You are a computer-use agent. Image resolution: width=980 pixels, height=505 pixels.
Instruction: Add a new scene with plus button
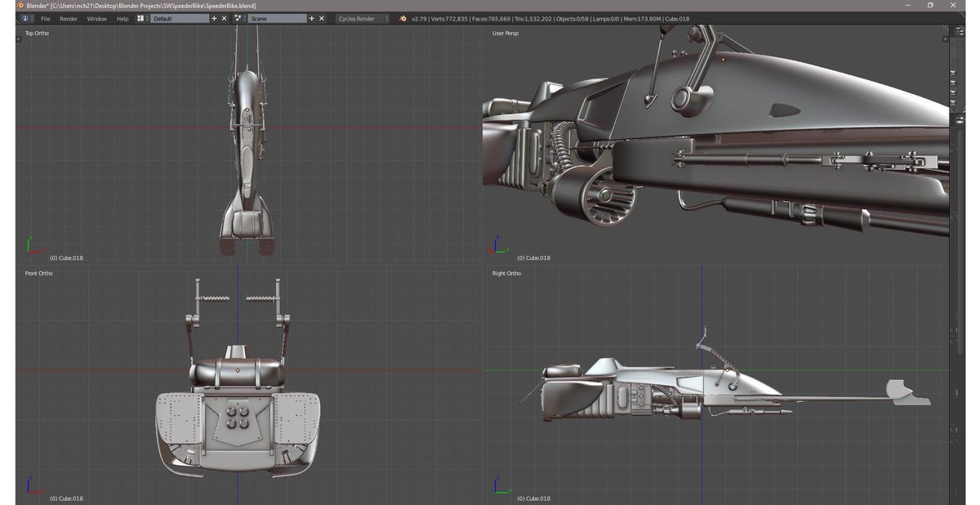(x=311, y=18)
